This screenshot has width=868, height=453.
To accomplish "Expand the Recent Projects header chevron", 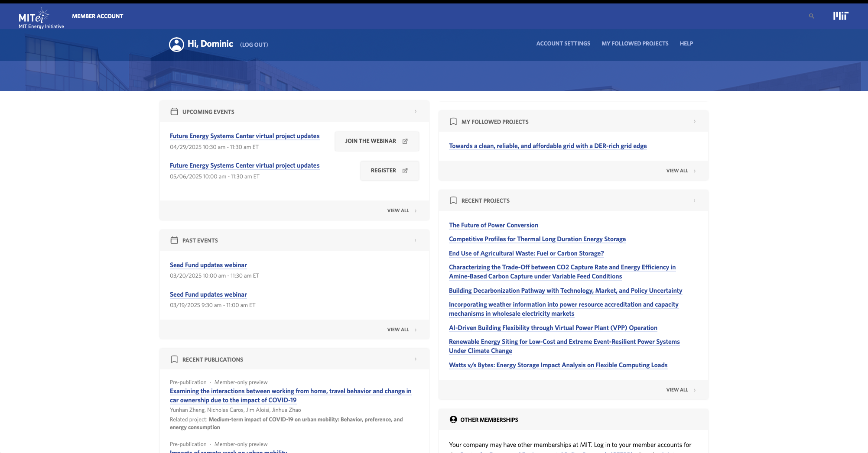I will [694, 201].
